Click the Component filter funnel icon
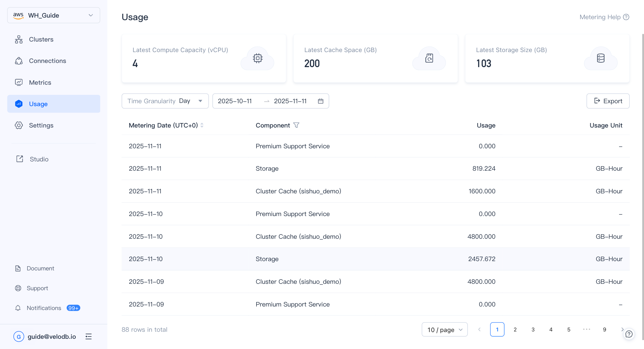 296,125
